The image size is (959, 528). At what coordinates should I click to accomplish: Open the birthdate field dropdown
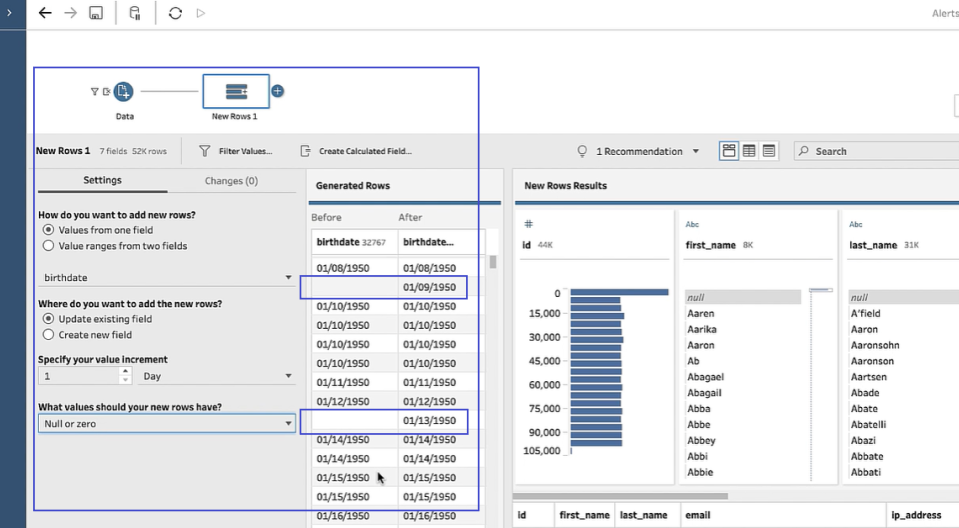167,278
